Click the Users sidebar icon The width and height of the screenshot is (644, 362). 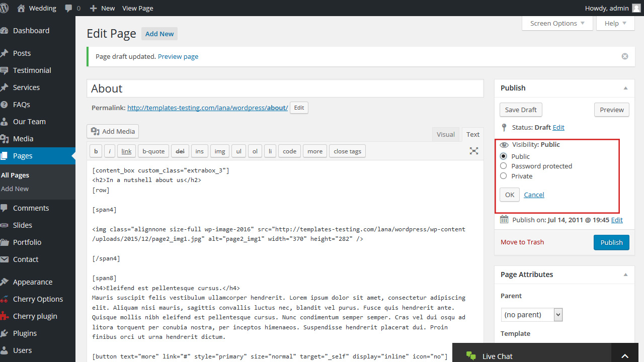pos(5,350)
